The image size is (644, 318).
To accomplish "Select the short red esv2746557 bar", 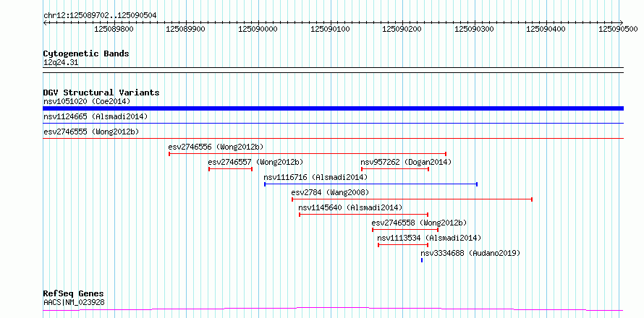I will tap(230, 169).
